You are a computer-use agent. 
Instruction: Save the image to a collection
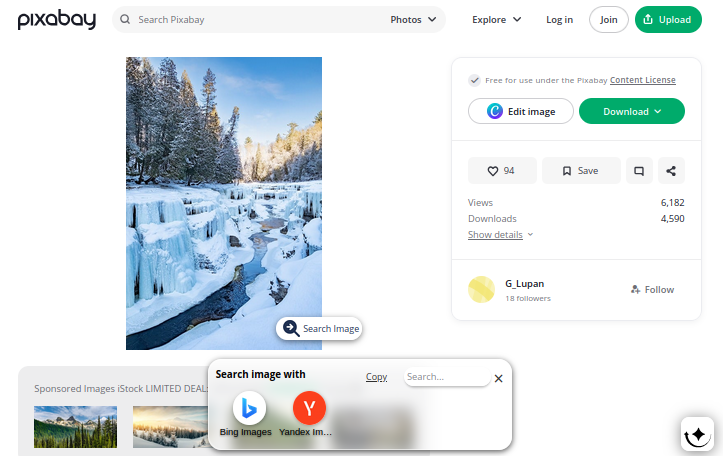coord(581,171)
